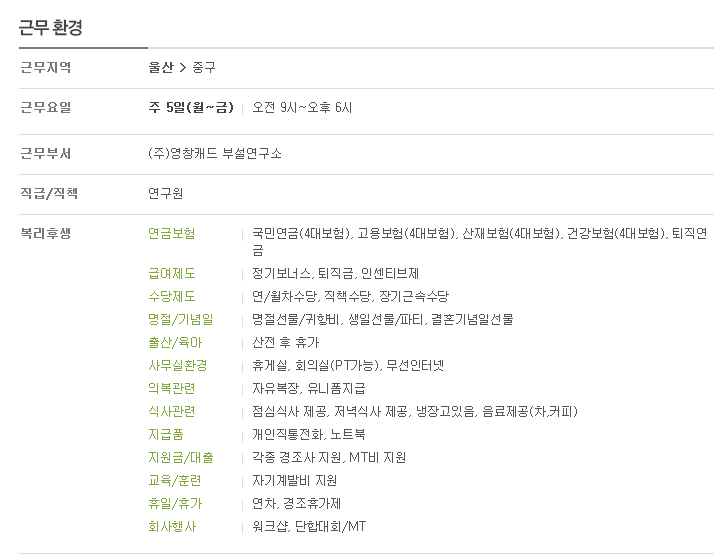The width and height of the screenshot is (723, 555).
Task: Click the 급여제도 category label
Action: (x=172, y=273)
